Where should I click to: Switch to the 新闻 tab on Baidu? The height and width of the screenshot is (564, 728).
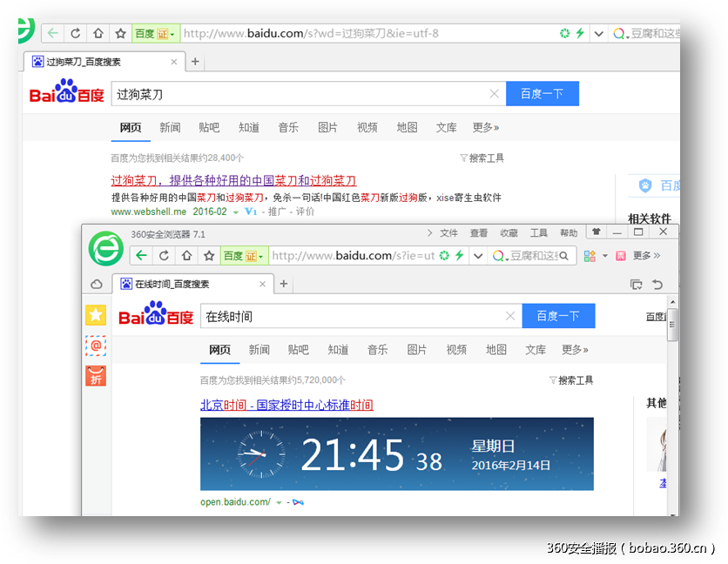[259, 349]
